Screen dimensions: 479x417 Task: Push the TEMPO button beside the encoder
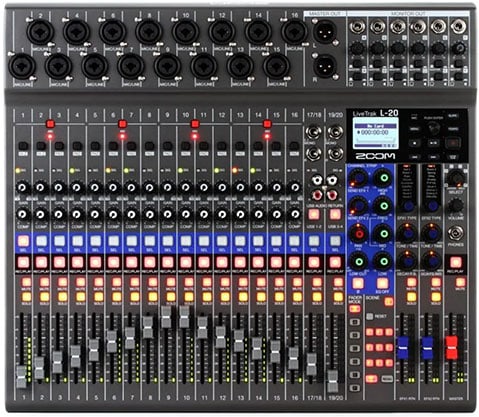(453, 129)
